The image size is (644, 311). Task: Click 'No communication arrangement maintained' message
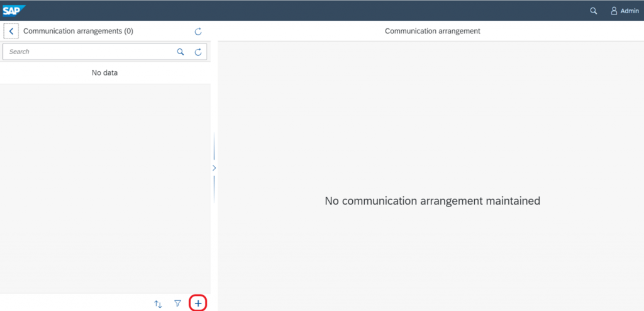[433, 201]
